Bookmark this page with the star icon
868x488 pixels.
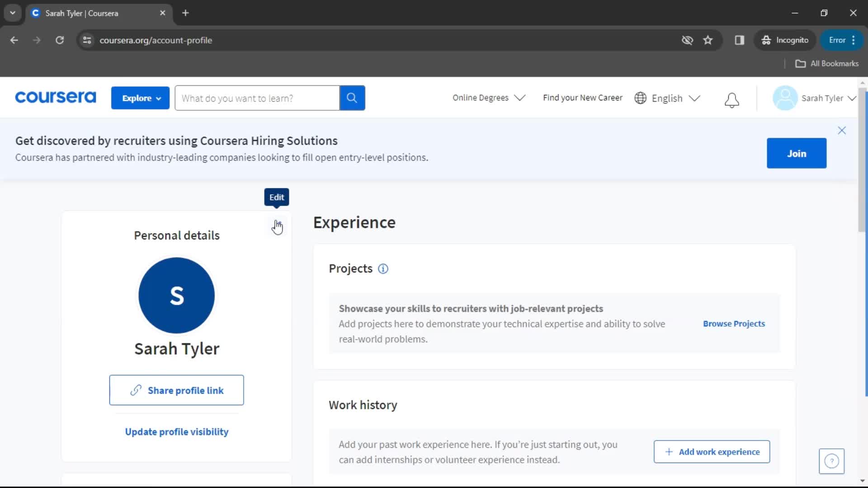pos(708,40)
